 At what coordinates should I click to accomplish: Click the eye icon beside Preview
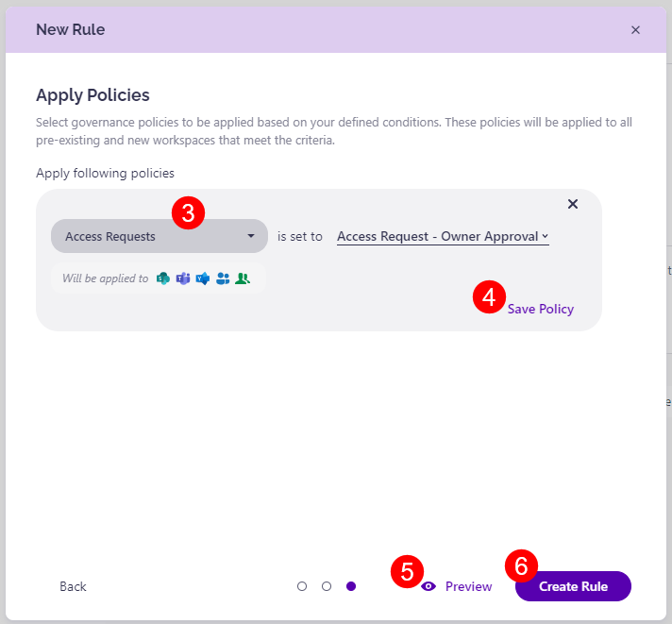click(428, 586)
